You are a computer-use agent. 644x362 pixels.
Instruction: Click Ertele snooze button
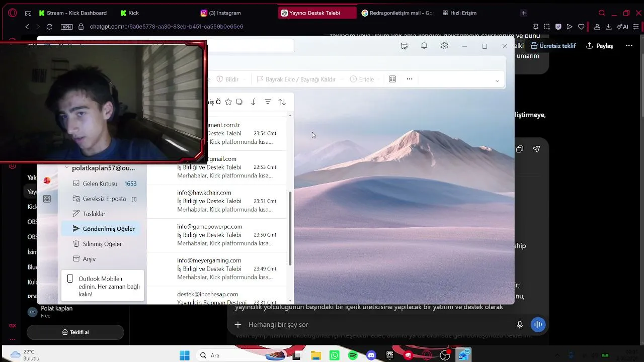click(362, 79)
